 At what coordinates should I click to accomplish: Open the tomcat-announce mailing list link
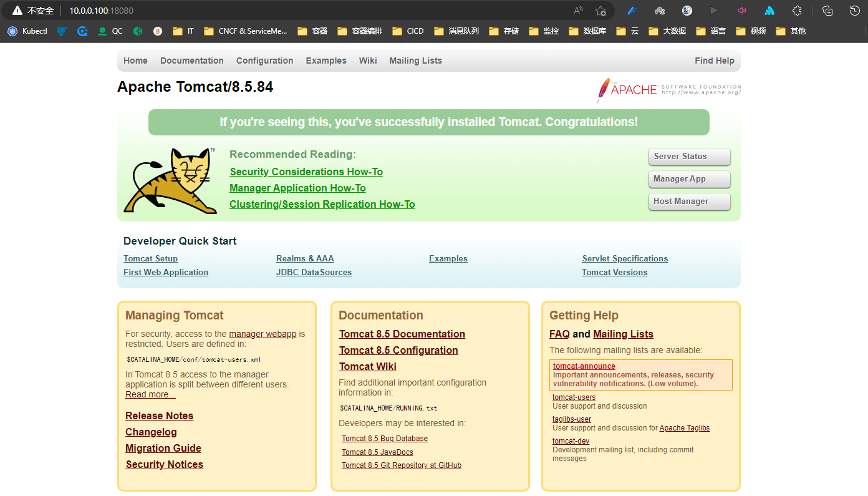(x=584, y=366)
